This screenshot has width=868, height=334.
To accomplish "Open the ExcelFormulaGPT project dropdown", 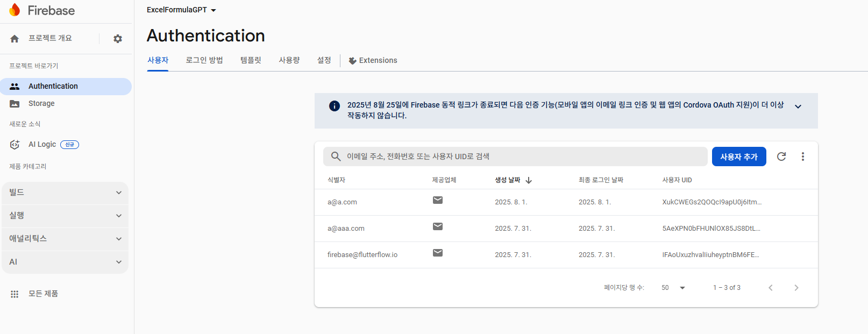I will point(181,10).
